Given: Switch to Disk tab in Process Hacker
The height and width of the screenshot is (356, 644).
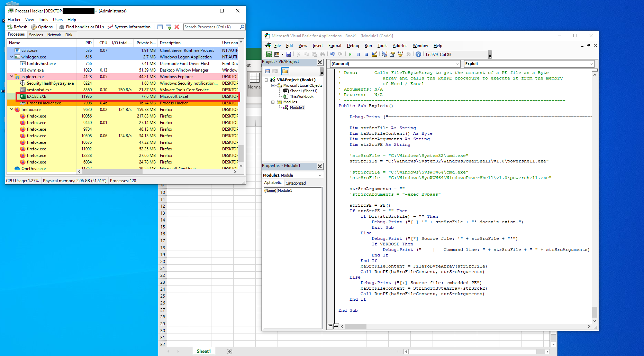Looking at the screenshot, I should [x=69, y=35].
